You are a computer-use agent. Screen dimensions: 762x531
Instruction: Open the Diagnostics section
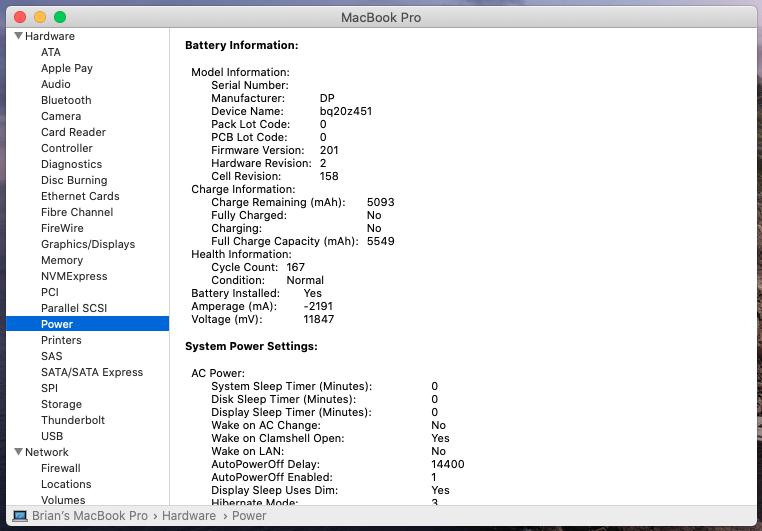pyautogui.click(x=71, y=164)
